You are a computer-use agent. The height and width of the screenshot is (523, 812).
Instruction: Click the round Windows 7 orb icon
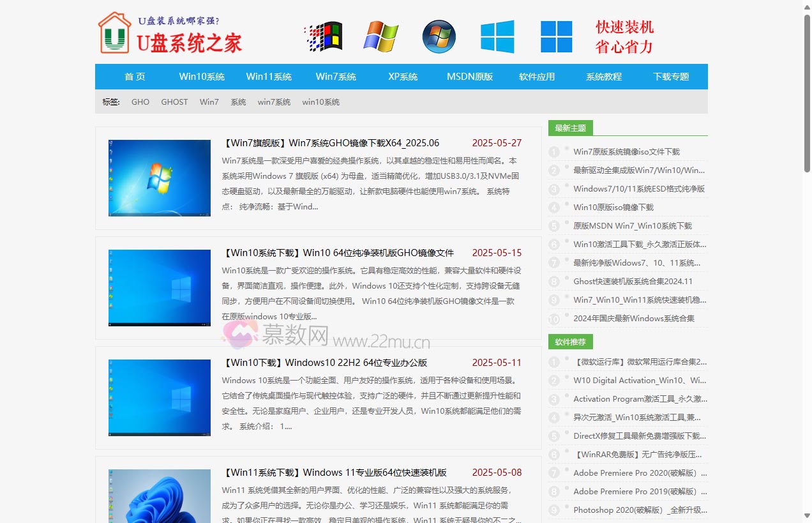point(438,36)
